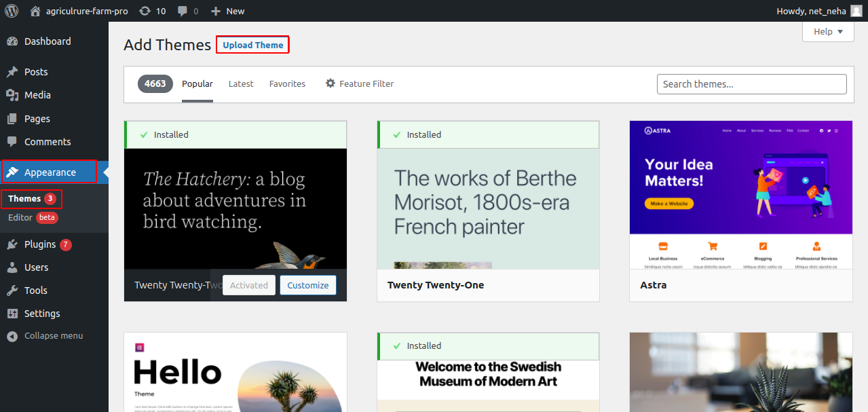Open the Feature Filter
Screen dimensions: 868x412
point(360,84)
